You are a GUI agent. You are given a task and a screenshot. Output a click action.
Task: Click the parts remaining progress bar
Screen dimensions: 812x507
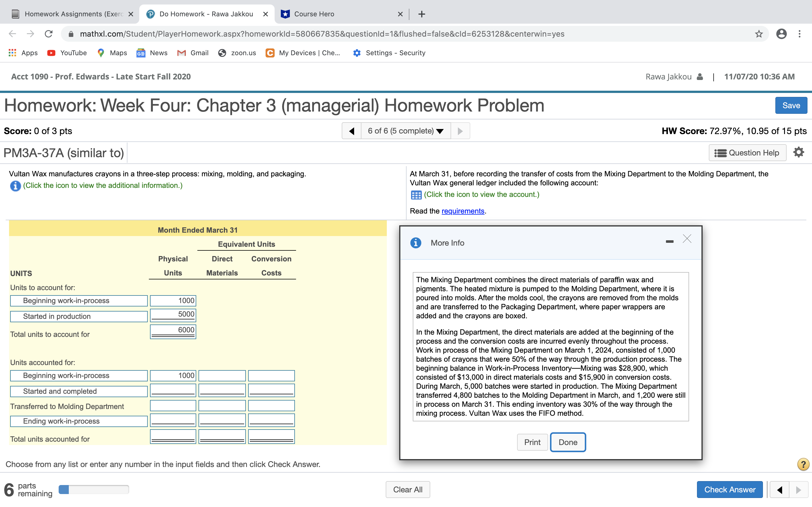click(x=94, y=490)
